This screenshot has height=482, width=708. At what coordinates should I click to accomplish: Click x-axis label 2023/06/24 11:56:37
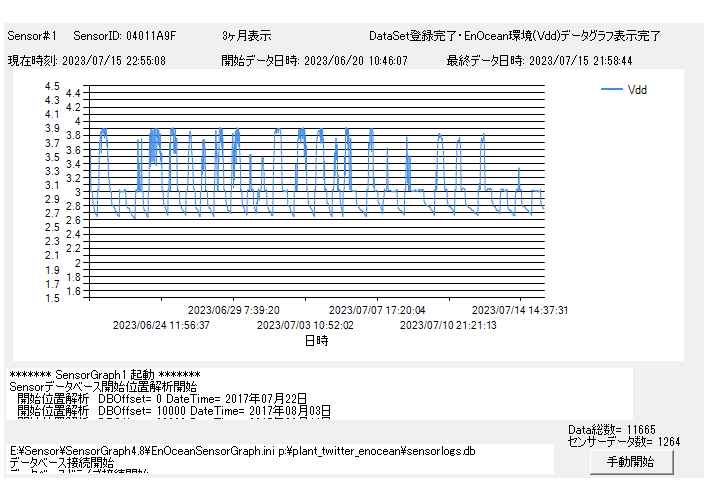[161, 325]
